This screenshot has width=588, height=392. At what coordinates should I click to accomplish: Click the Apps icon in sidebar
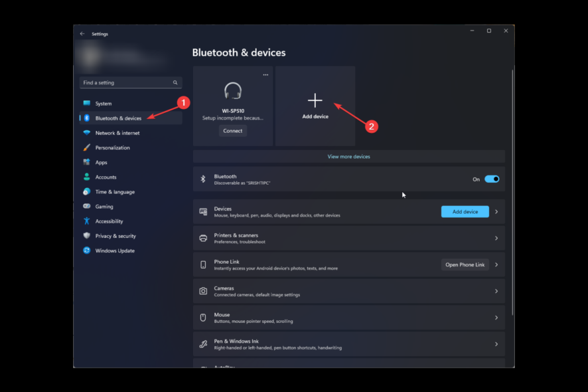point(87,162)
